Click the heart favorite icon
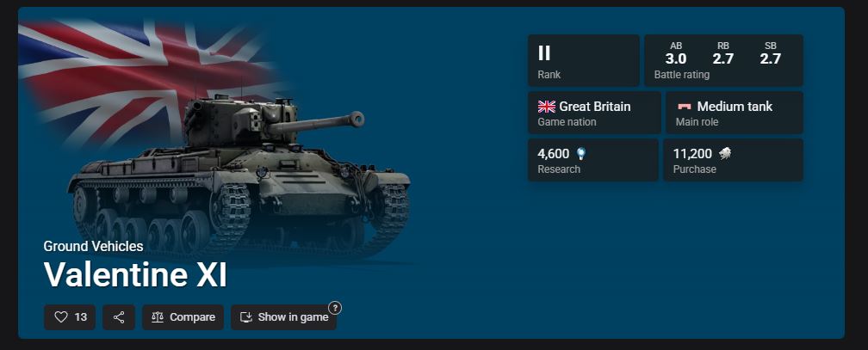 point(61,316)
